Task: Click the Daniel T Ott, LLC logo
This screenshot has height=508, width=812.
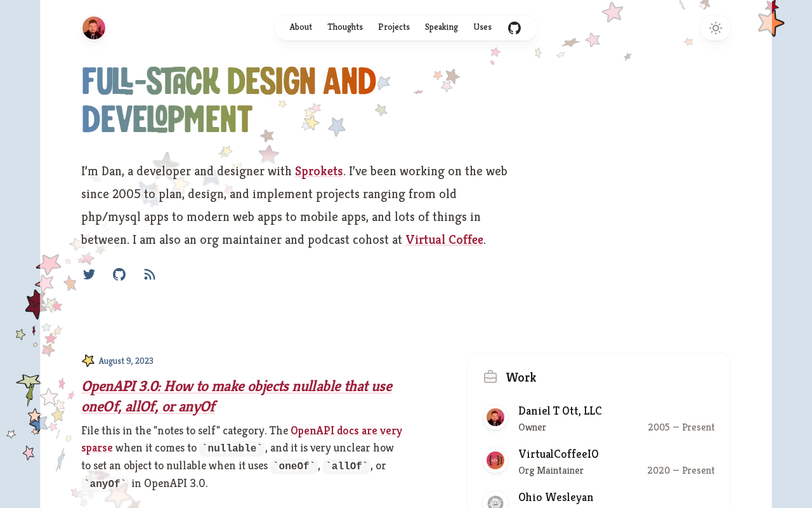Action: [495, 417]
